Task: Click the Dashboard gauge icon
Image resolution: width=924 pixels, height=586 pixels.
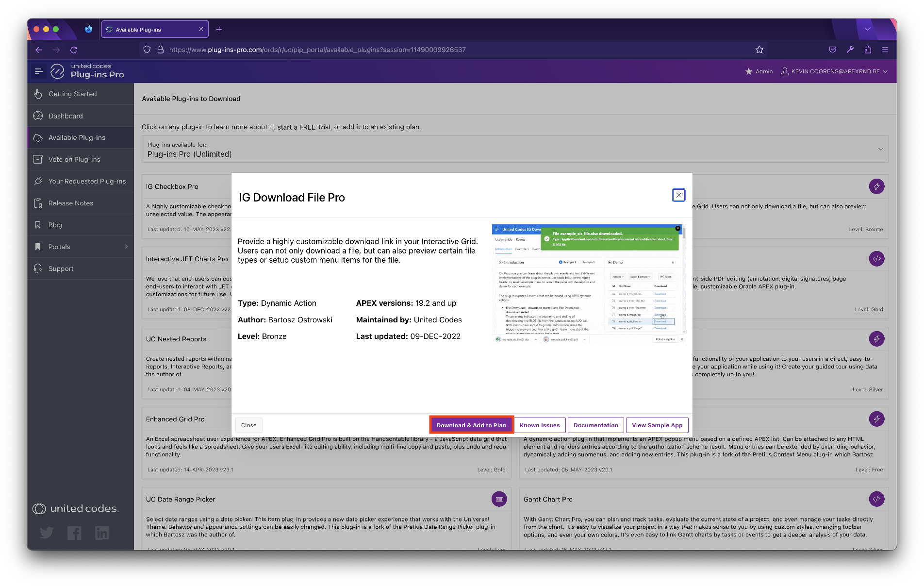Action: [38, 116]
